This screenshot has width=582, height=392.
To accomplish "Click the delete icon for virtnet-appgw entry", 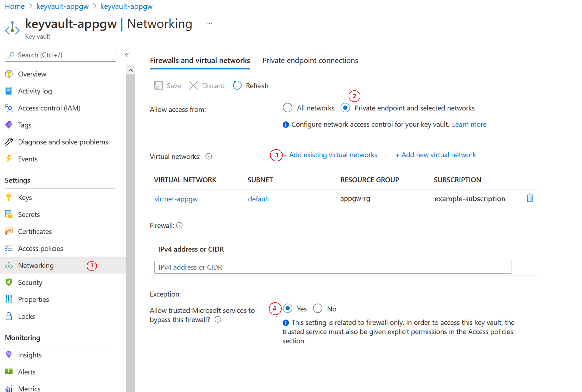I will click(x=530, y=199).
